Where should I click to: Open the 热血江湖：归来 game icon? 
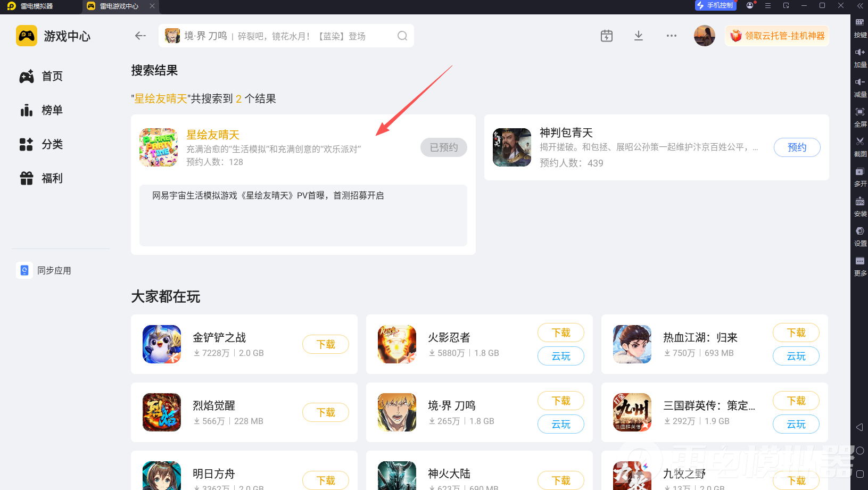click(x=632, y=344)
